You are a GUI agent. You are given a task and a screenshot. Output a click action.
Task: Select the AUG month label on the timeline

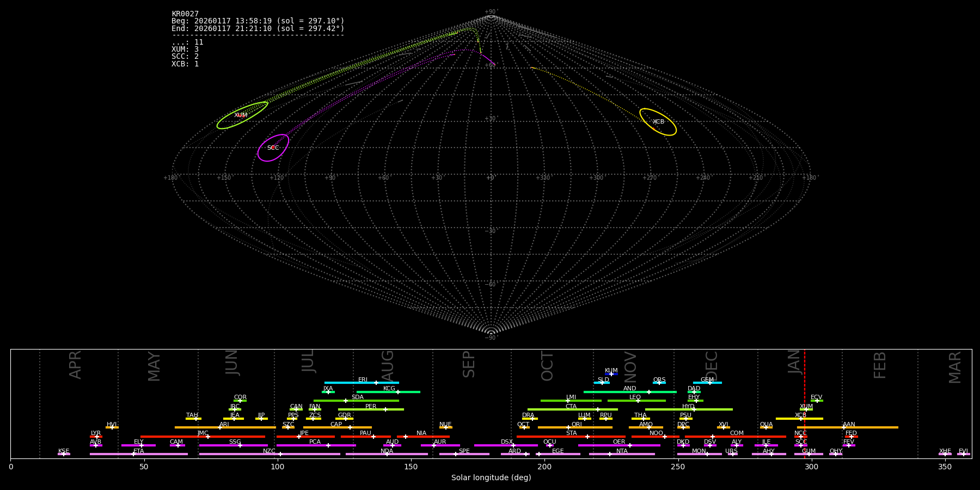point(387,366)
